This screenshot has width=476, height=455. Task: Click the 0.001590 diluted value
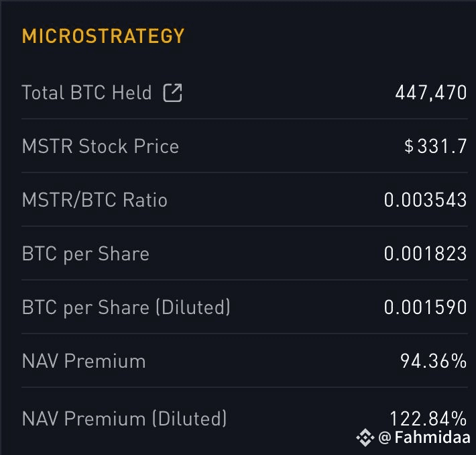coord(425,307)
